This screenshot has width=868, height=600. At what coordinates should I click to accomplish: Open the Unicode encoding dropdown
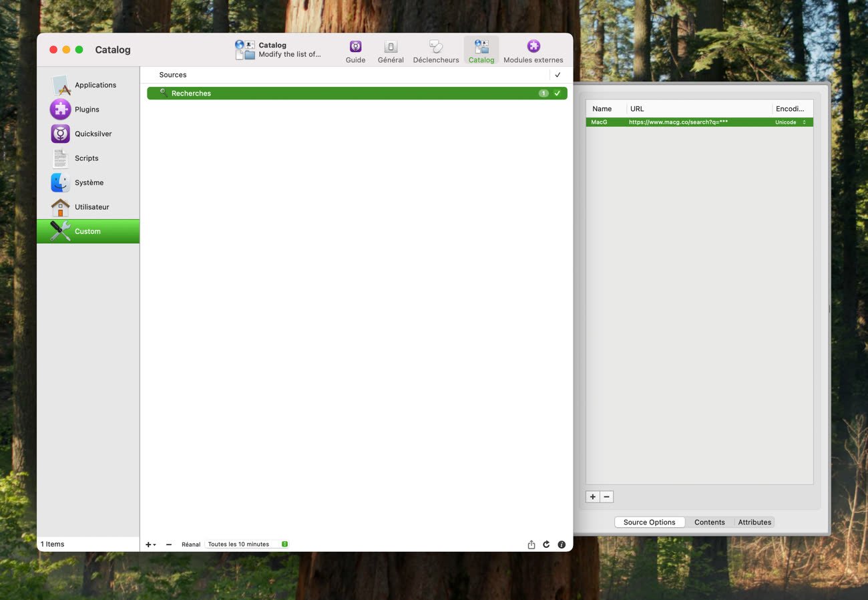coord(791,122)
